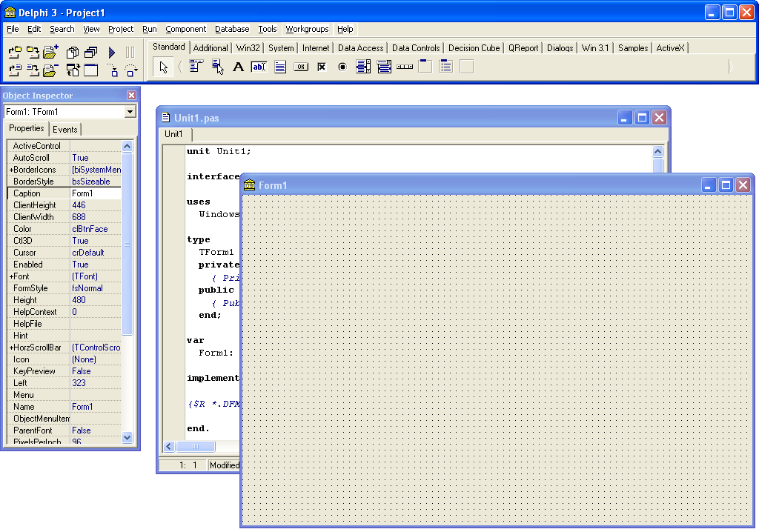Viewport: 759px width, 532px height.
Task: Click the KeyPreview False value
Action: (x=96, y=371)
